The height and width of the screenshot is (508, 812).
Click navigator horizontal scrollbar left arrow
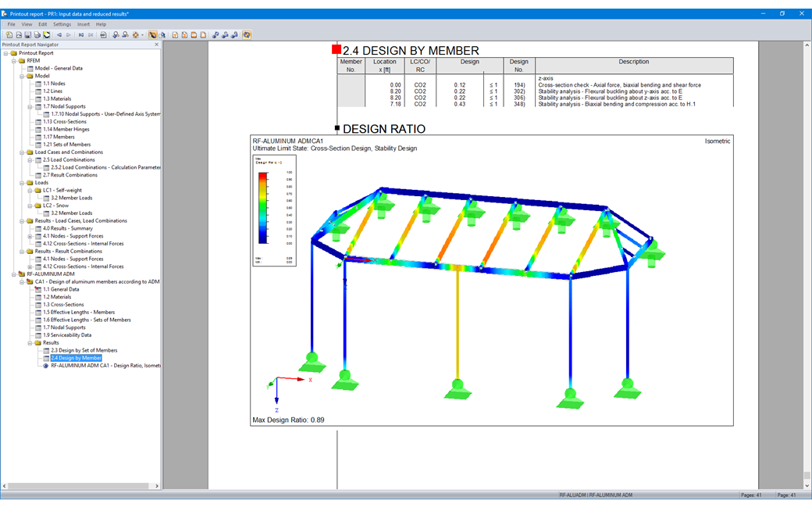click(x=5, y=486)
